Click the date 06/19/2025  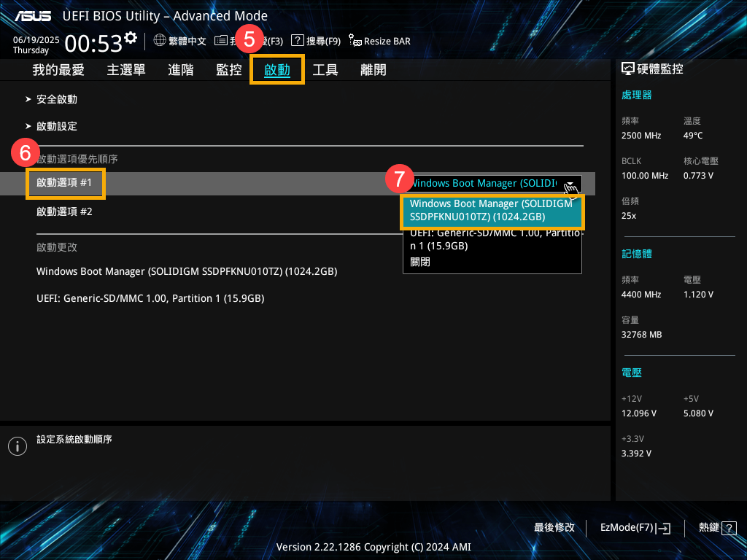(x=36, y=40)
